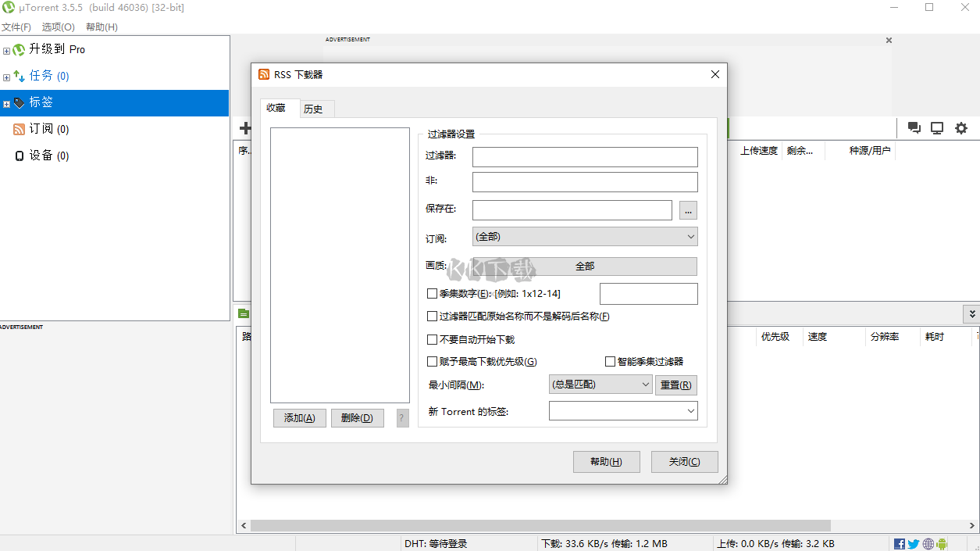Enable the 季集数字 episode number filter
The height and width of the screenshot is (551, 980).
coord(432,293)
